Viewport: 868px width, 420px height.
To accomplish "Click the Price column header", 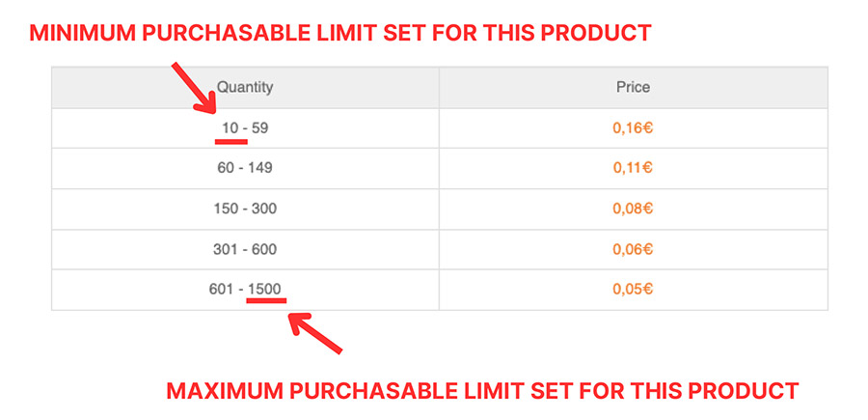I will pos(634,88).
